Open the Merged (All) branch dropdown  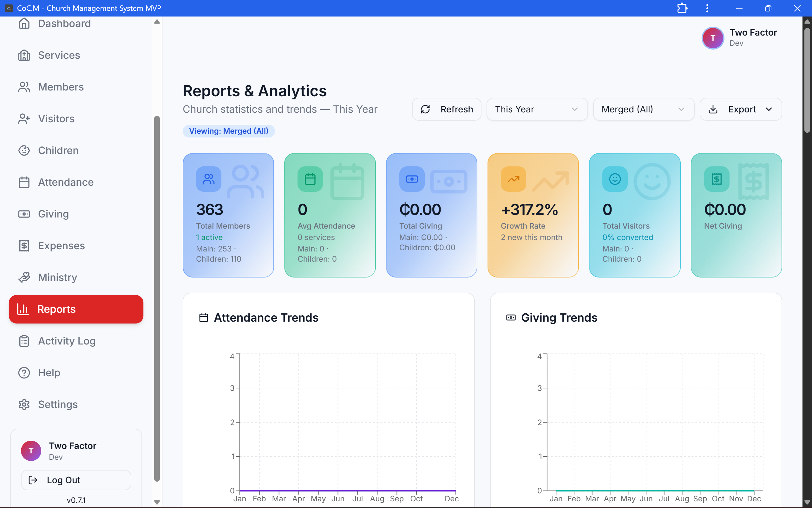(643, 109)
